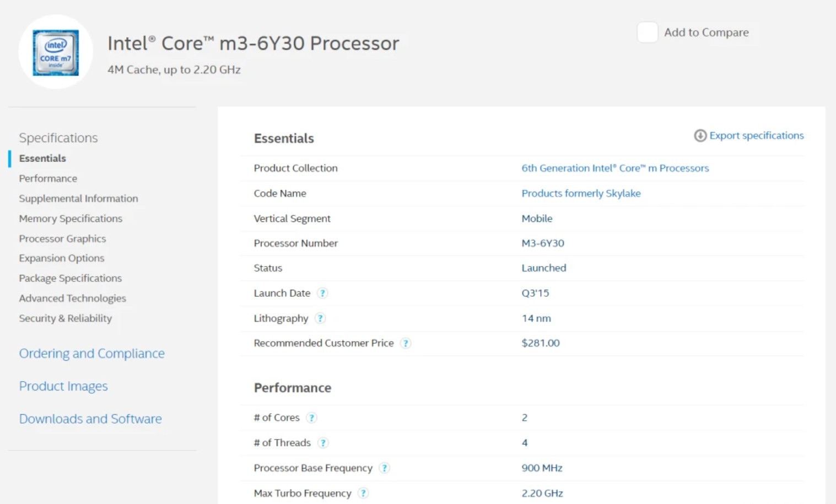Open Expansion Options sidebar item

coord(61,258)
